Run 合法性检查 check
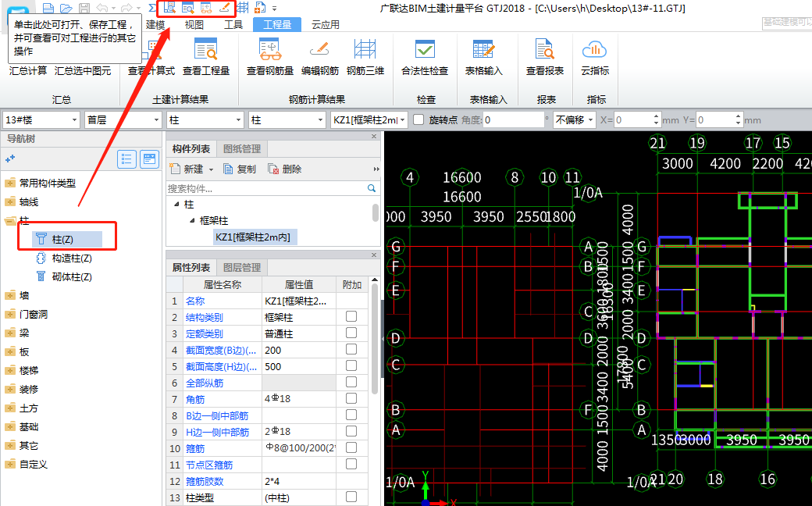The width and height of the screenshot is (812, 506). coord(425,57)
